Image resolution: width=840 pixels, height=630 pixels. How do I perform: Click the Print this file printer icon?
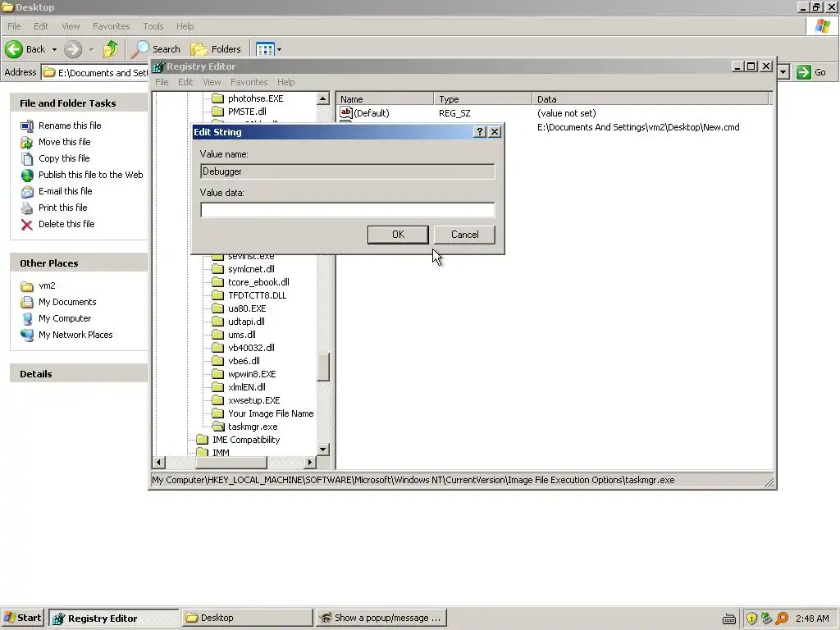(x=27, y=208)
